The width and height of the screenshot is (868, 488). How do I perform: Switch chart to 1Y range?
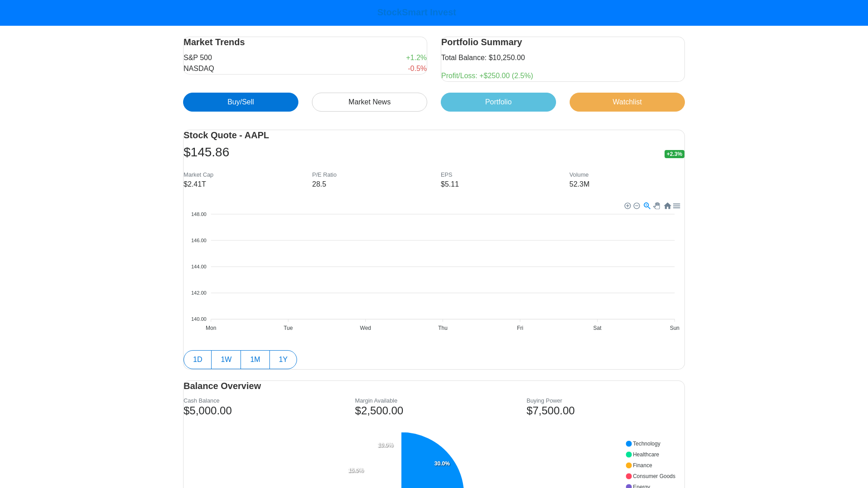coord(283,360)
